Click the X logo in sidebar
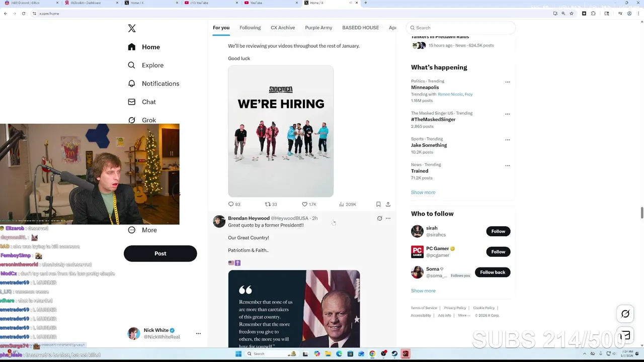The width and height of the screenshot is (644, 362). point(132,29)
